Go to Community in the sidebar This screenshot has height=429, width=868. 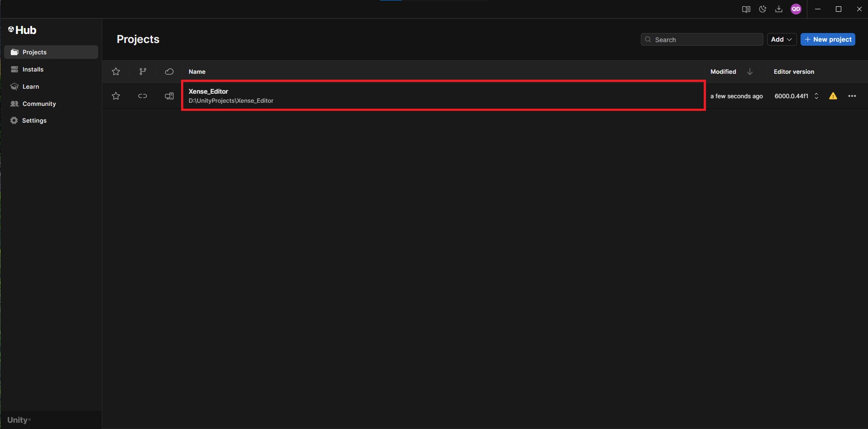click(x=39, y=104)
